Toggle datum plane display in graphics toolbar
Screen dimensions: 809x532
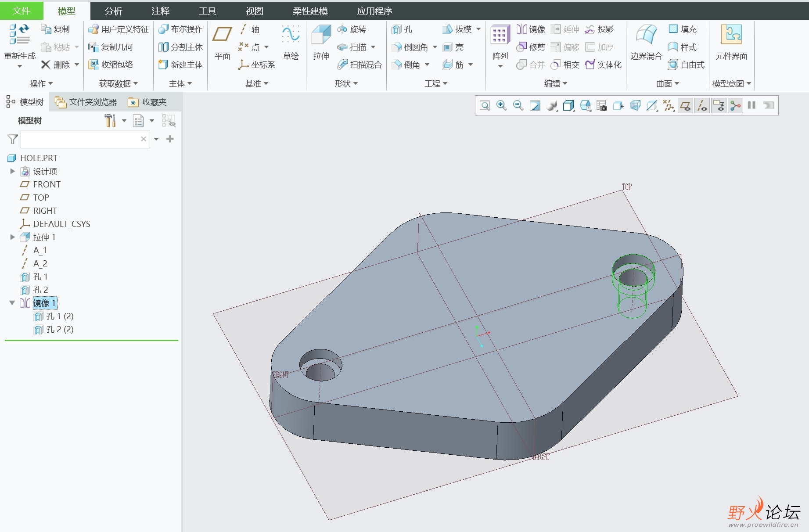tap(685, 106)
